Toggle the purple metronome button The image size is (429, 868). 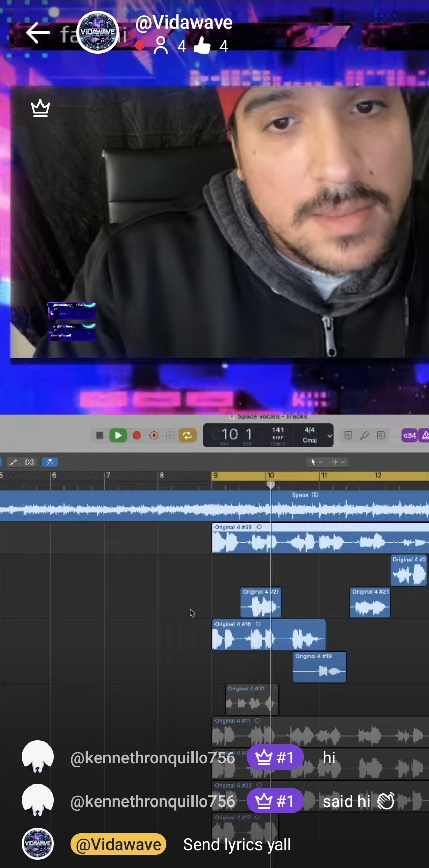point(424,436)
